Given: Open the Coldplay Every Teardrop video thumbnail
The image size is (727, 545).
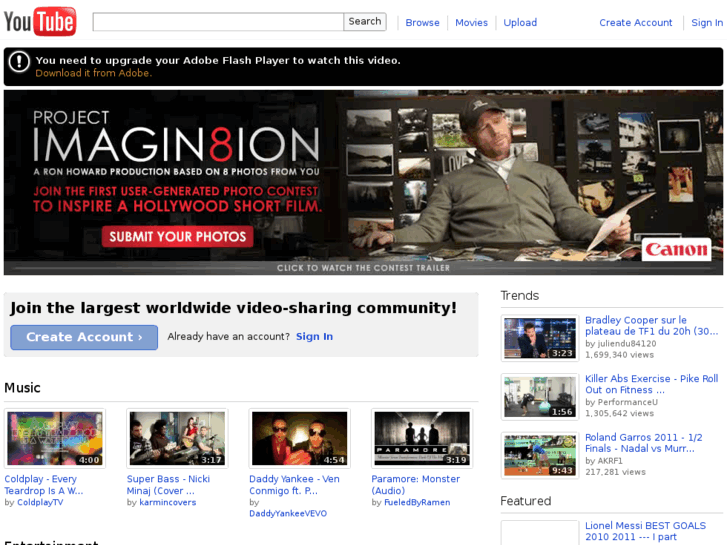Looking at the screenshot, I should coord(55,438).
